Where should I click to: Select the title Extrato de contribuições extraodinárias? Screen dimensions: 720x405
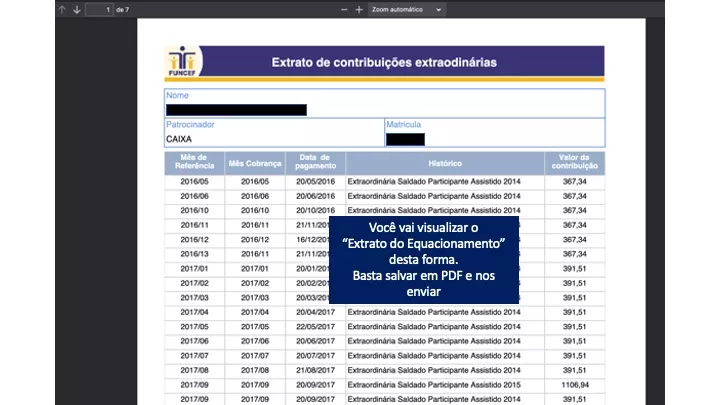(384, 62)
